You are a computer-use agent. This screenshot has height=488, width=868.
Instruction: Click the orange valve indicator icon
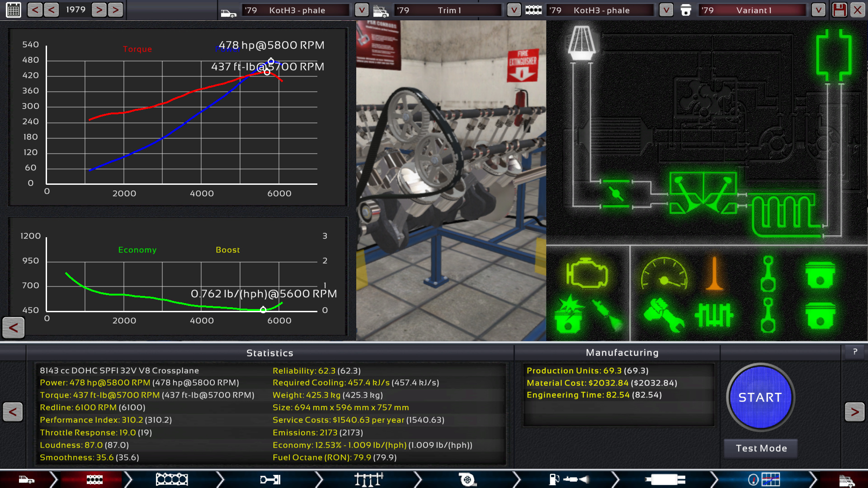point(714,274)
